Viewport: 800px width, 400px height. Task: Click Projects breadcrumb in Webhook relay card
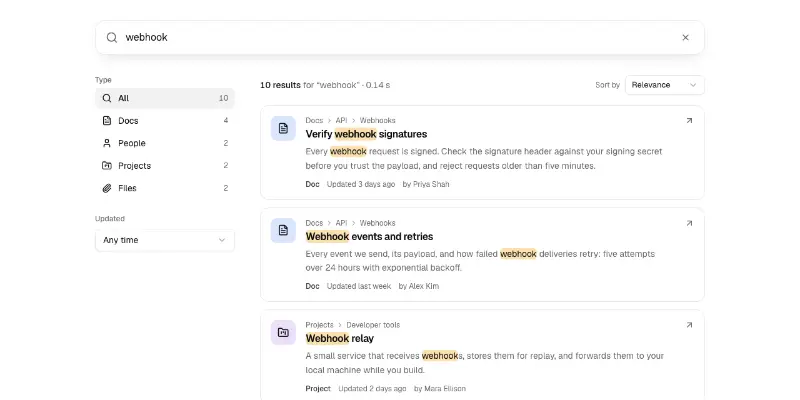click(x=319, y=325)
